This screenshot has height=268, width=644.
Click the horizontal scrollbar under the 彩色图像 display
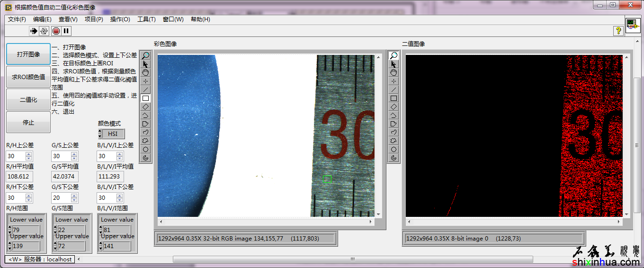(269, 222)
